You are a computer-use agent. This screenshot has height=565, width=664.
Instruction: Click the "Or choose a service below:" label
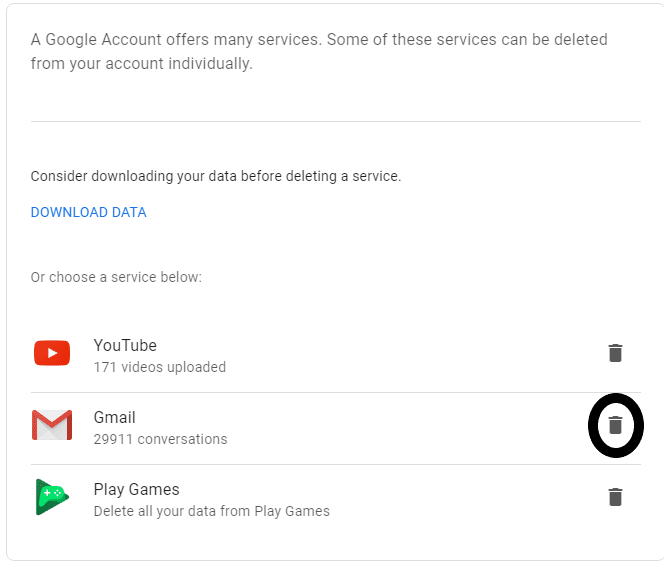pos(116,277)
